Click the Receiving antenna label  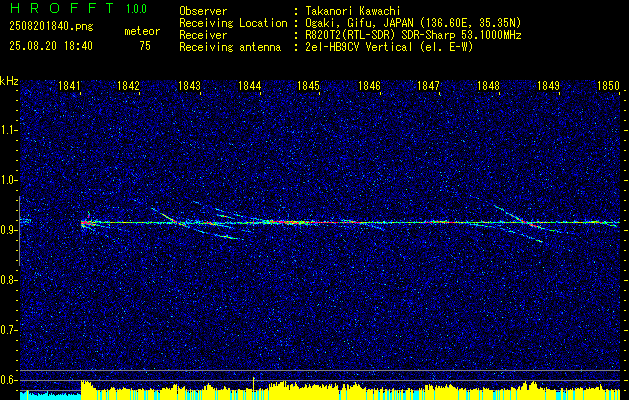[230, 47]
